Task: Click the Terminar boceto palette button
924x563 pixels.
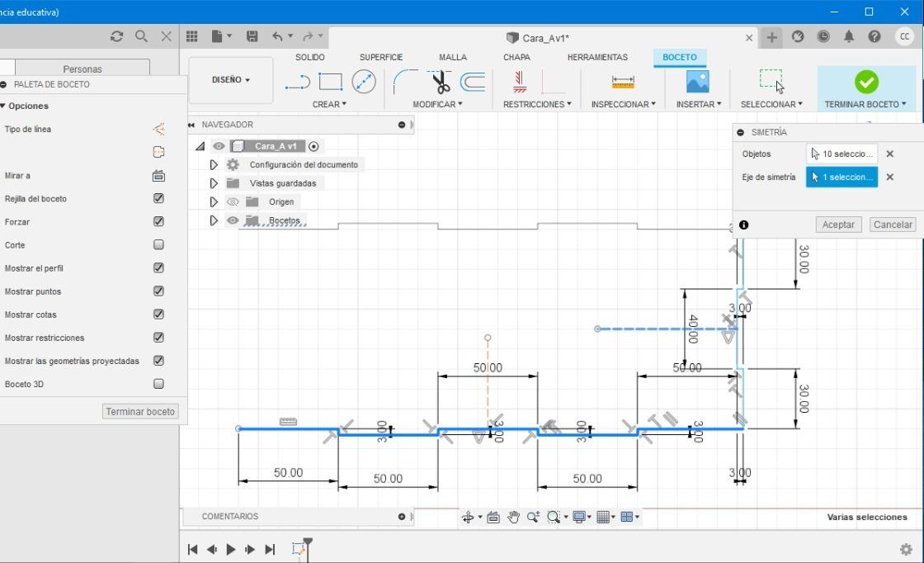Action: [140, 411]
